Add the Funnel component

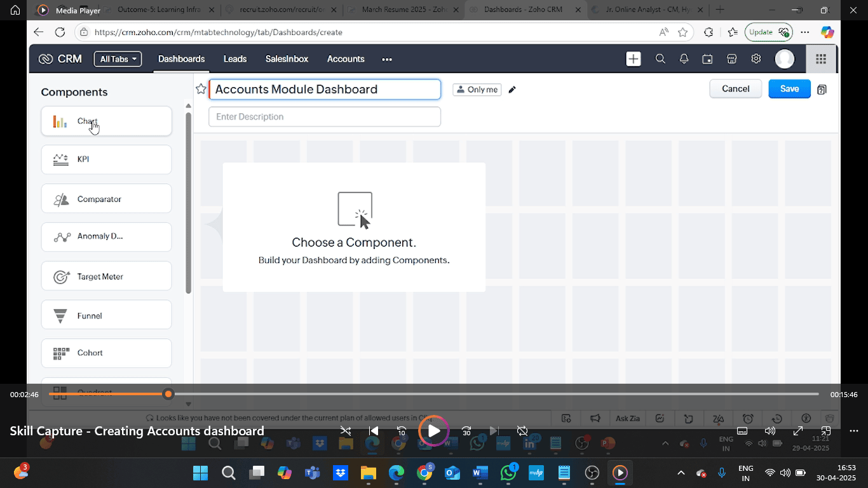point(106,316)
